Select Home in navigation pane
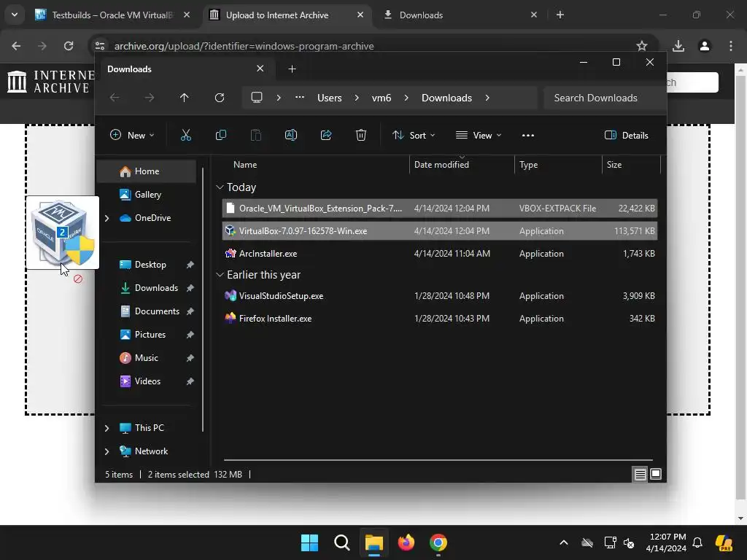The width and height of the screenshot is (747, 560). click(147, 171)
